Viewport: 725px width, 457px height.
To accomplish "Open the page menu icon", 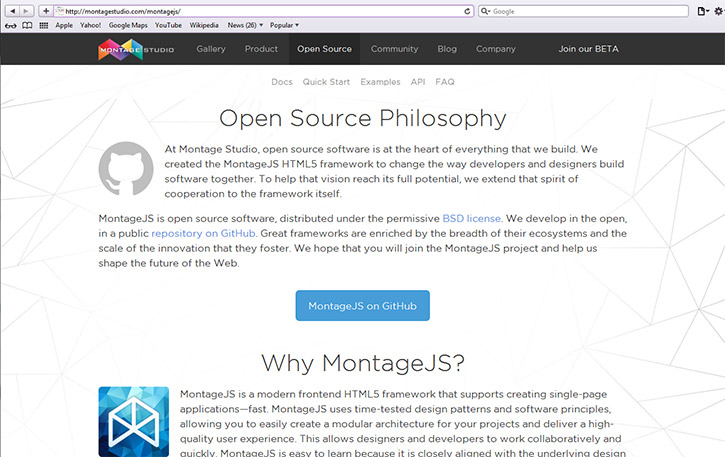I will [x=703, y=11].
